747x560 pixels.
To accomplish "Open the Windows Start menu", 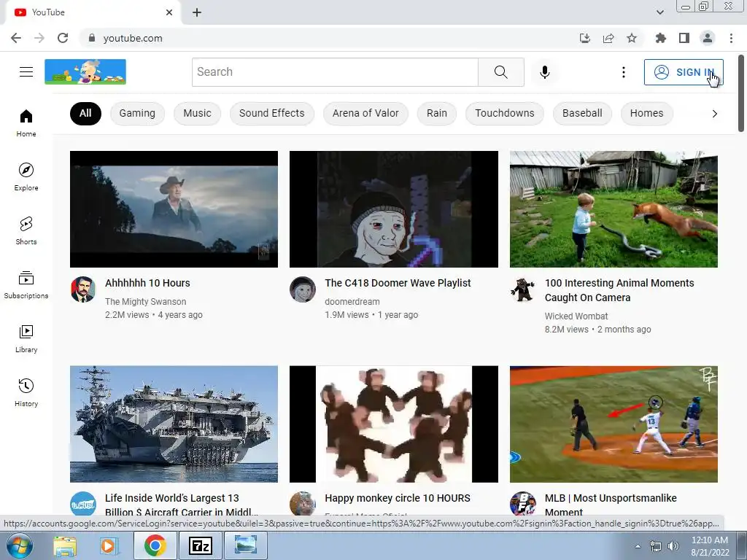I will [x=20, y=545].
